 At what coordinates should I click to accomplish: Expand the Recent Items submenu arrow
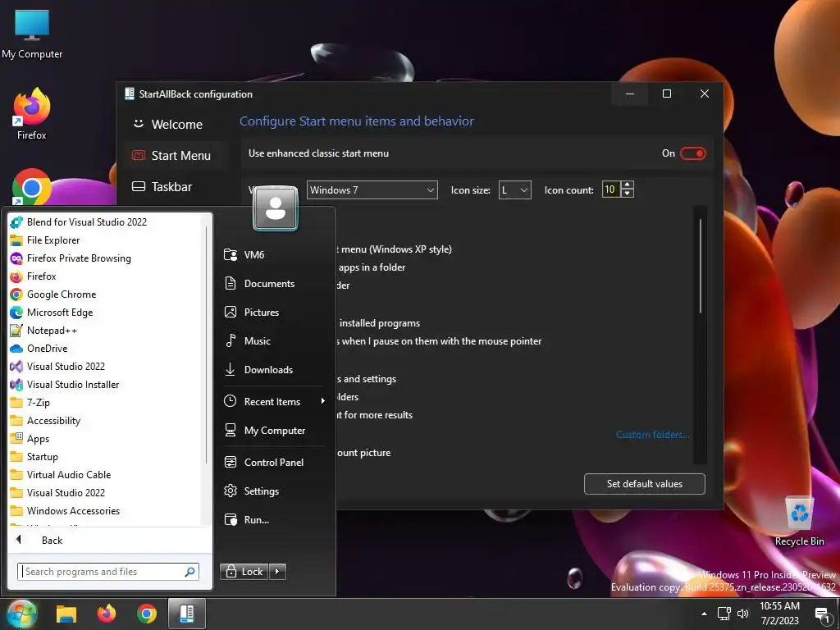tap(322, 401)
